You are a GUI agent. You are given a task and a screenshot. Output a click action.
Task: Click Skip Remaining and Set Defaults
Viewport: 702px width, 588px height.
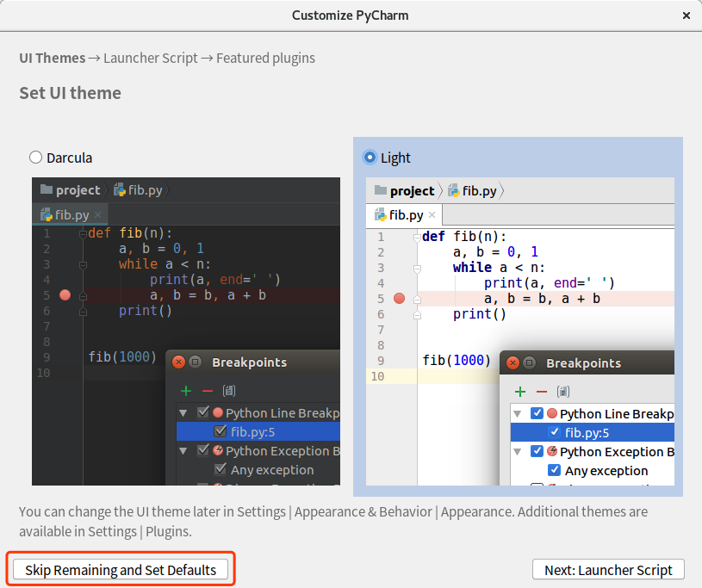[121, 570]
